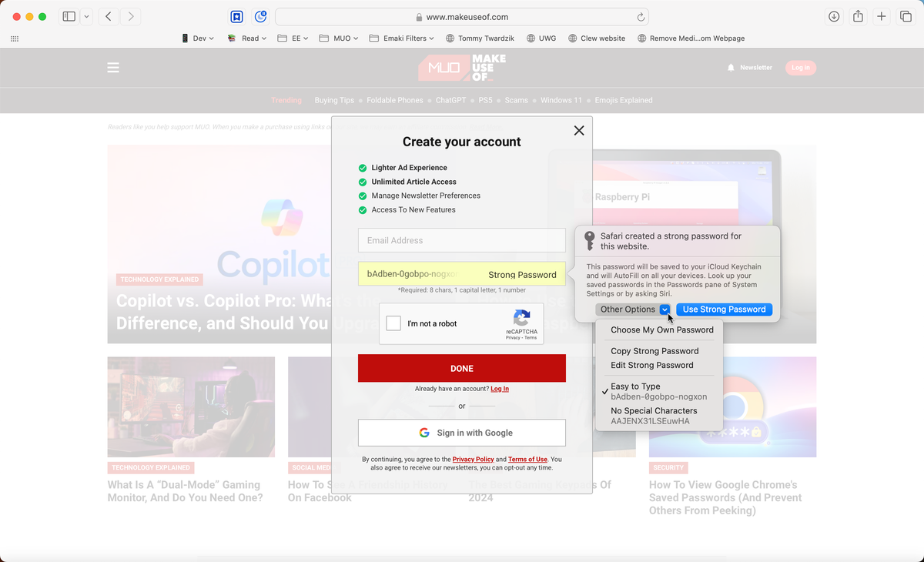Open the Clew website bookmark
This screenshot has height=562, width=924.
tap(597, 38)
